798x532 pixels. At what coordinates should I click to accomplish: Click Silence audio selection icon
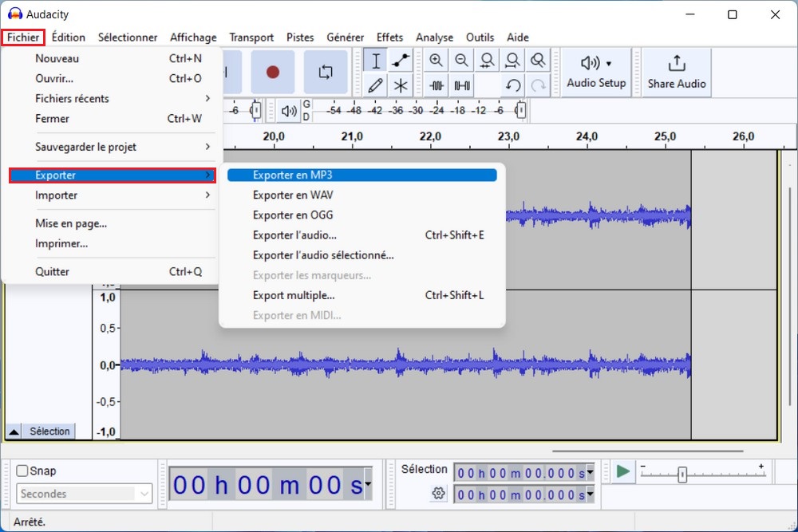click(x=461, y=85)
